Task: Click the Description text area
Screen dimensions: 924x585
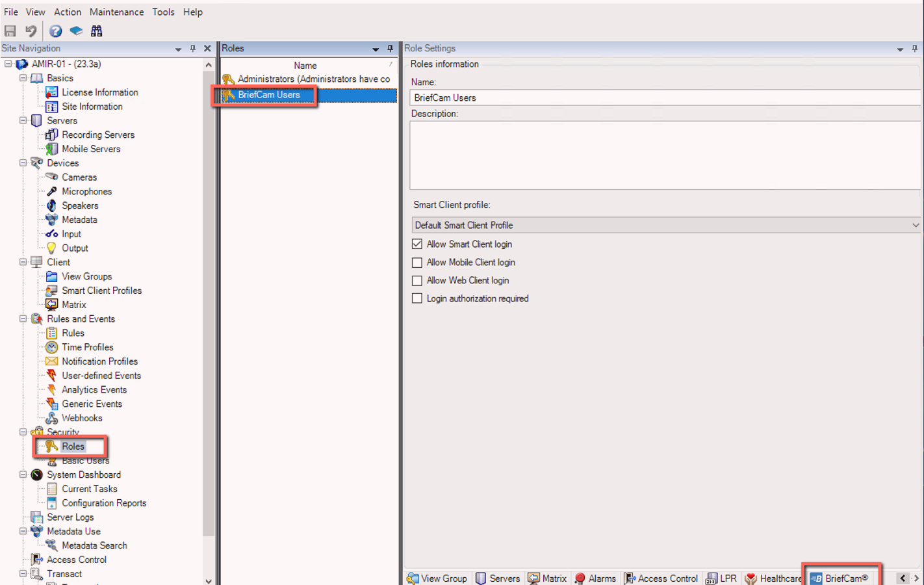Action: 666,155
